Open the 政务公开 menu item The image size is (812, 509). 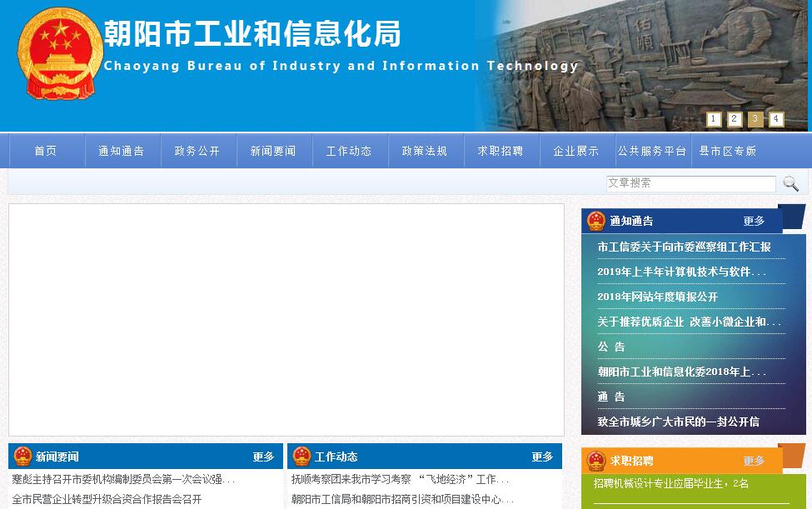pyautogui.click(x=197, y=151)
